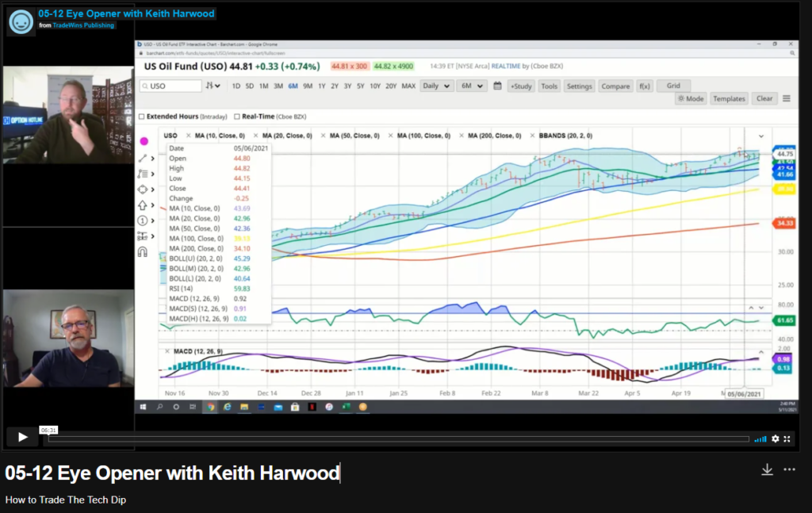Open File Explorer from the taskbar
Screen dimensions: 812x513
click(x=244, y=407)
